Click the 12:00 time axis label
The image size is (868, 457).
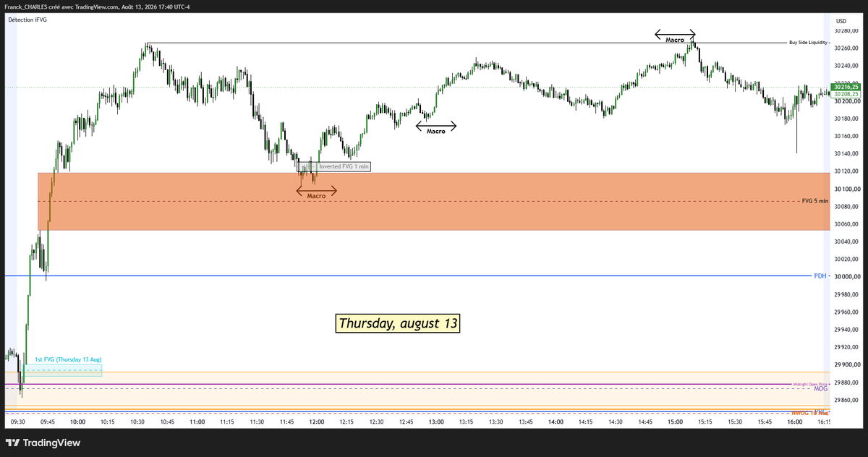tap(316, 421)
